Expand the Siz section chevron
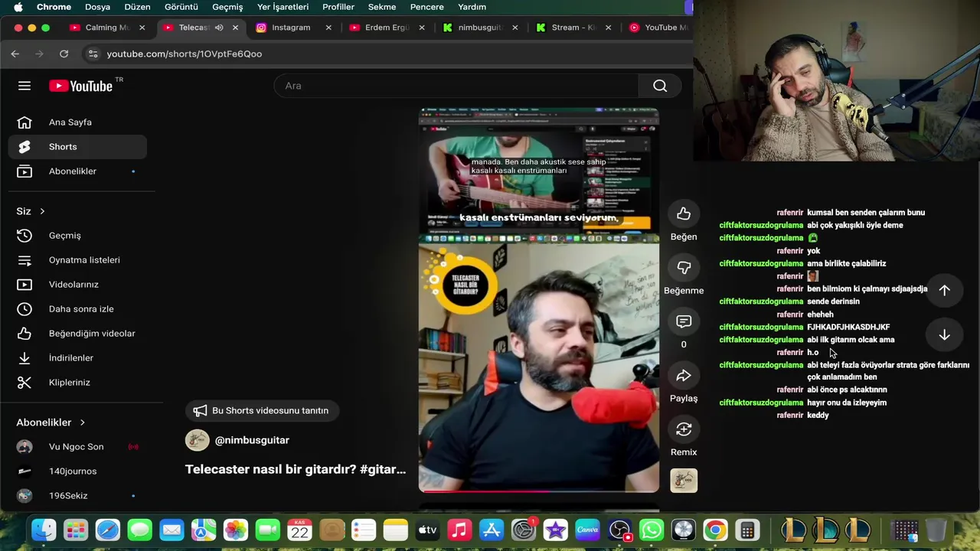The height and width of the screenshot is (551, 980). coord(42,211)
